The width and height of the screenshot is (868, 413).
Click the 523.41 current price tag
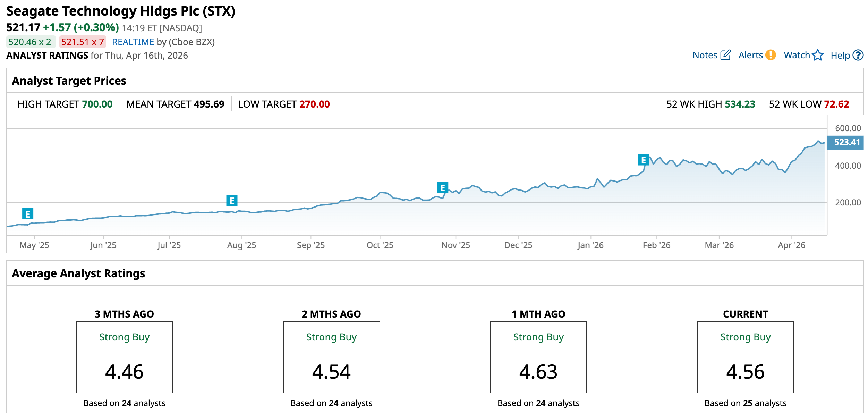pos(845,143)
